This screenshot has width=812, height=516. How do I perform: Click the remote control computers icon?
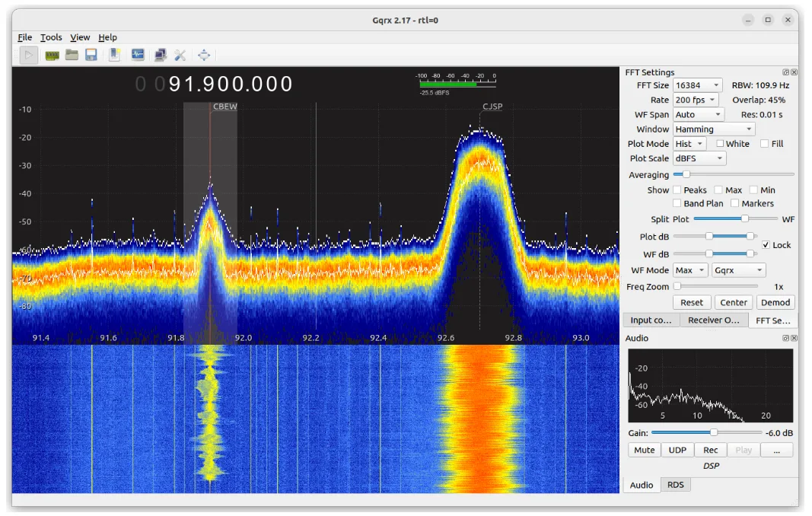point(161,55)
